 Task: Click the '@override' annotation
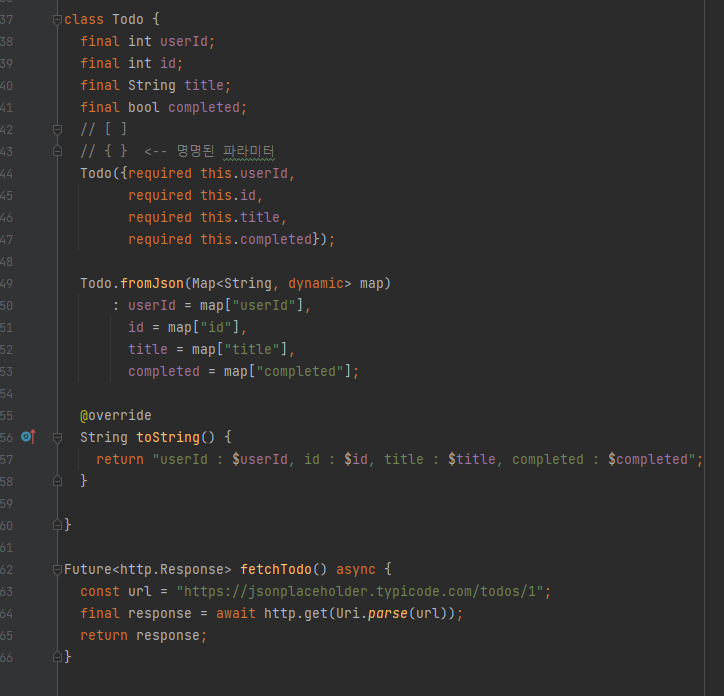pos(115,416)
